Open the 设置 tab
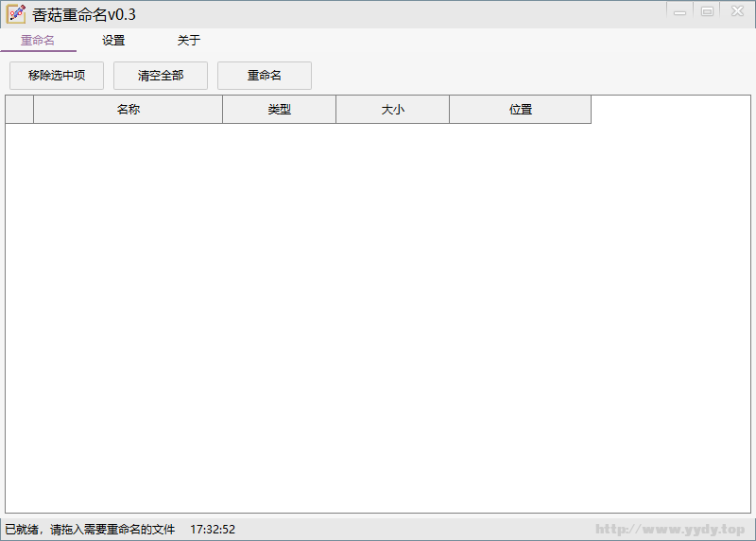Screen dimensions: 756x541 [113, 41]
